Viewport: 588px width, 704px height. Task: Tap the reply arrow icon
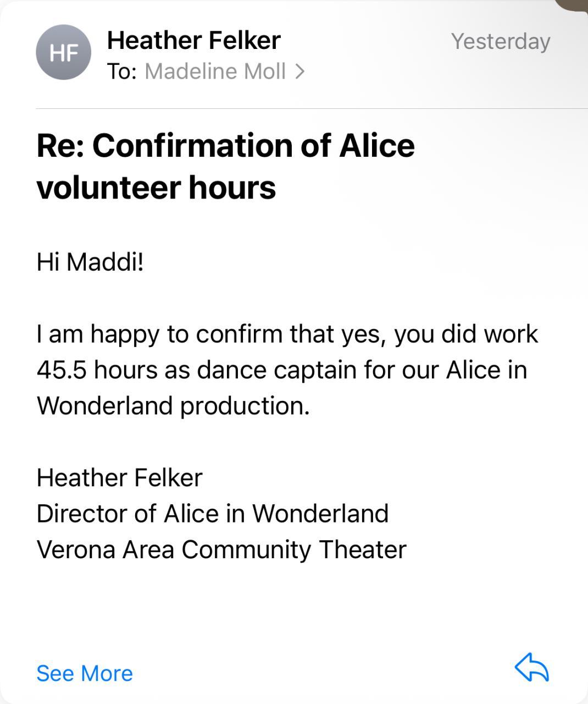531,668
